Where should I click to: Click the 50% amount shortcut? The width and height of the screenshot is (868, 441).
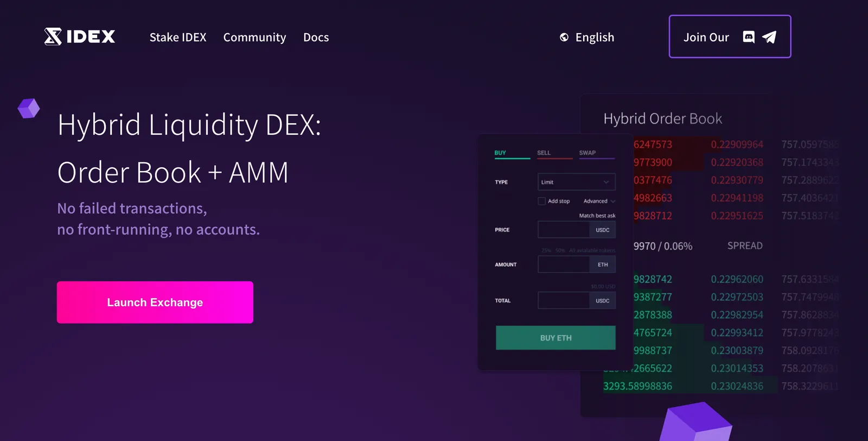[x=560, y=250]
